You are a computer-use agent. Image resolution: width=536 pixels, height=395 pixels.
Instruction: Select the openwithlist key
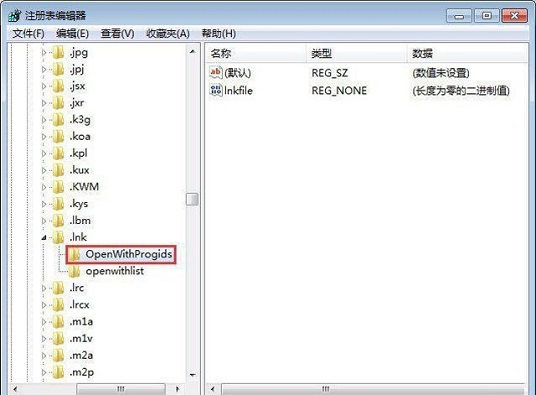point(115,271)
